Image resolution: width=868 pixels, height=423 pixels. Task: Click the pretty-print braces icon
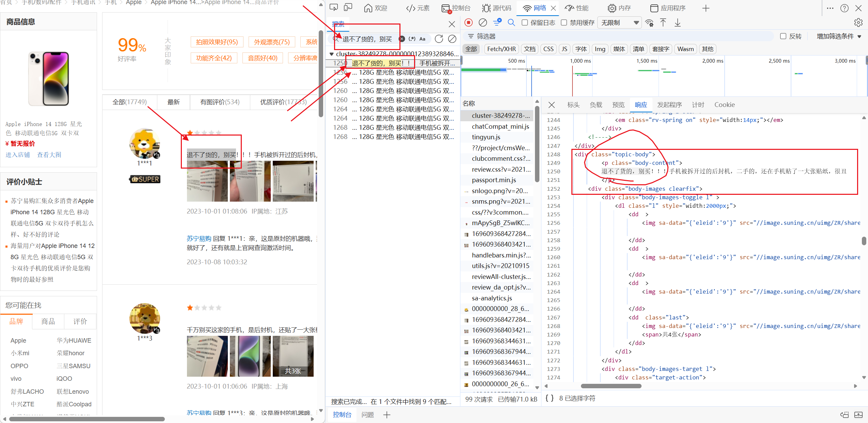550,398
